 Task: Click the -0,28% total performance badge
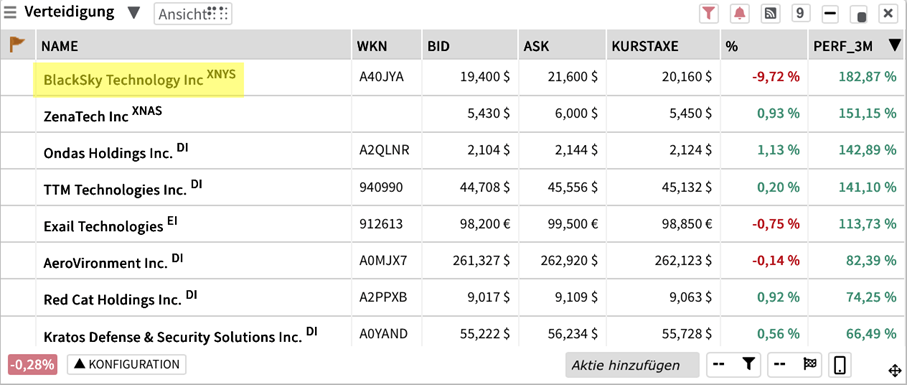(x=33, y=365)
